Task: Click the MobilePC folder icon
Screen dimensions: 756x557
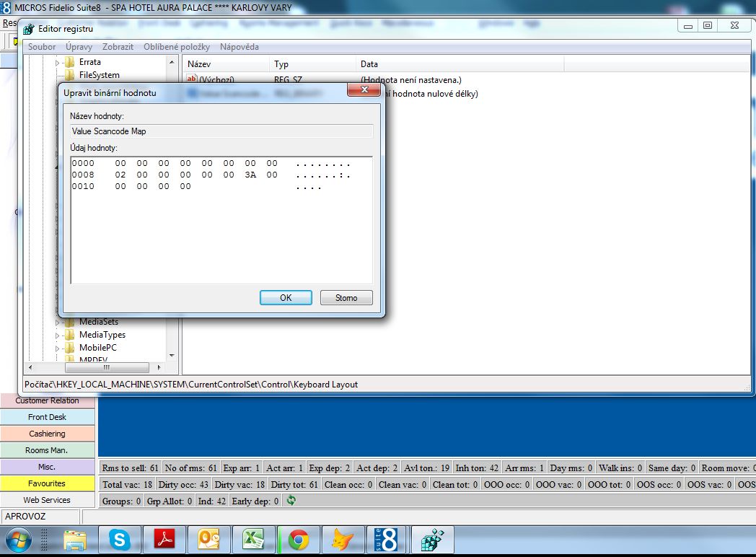Action: 69,348
